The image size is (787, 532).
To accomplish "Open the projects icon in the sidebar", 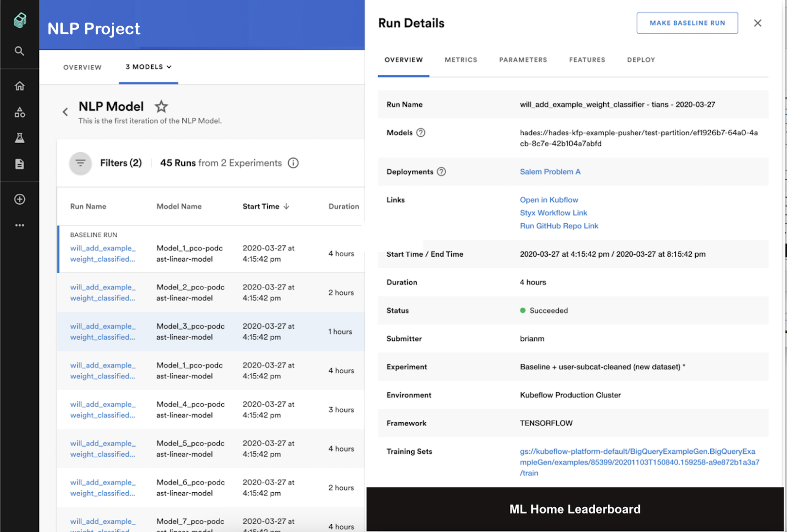I will click(19, 112).
